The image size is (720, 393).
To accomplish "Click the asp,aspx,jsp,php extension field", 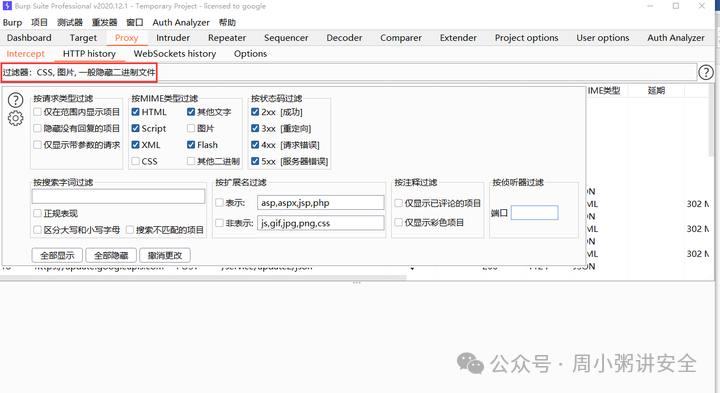I will [321, 202].
